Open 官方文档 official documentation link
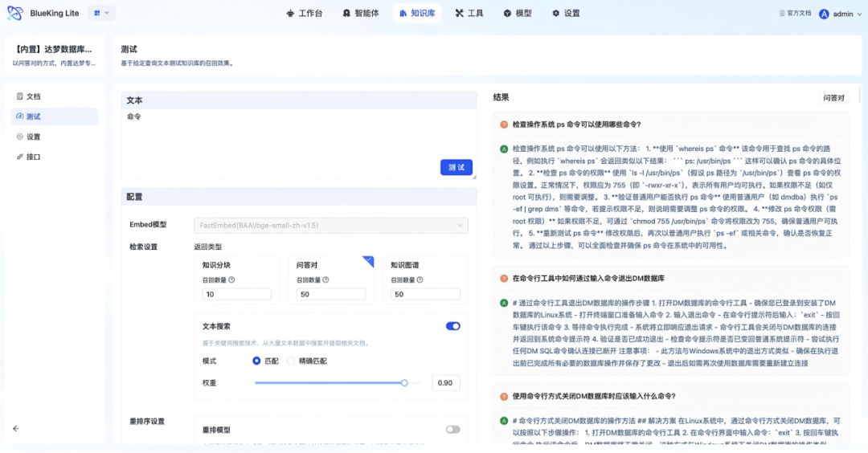The height and width of the screenshot is (453, 868). pos(795,14)
